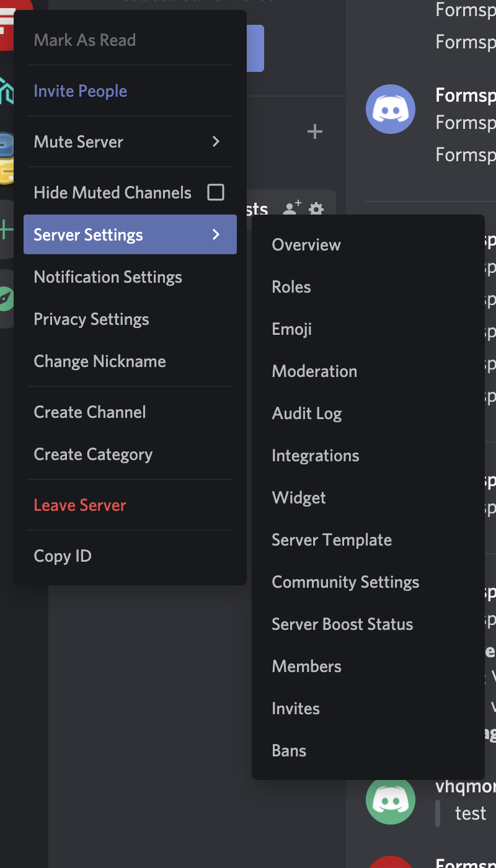Click the channel settings gear icon
Screen dimensions: 496x868
(x=316, y=209)
